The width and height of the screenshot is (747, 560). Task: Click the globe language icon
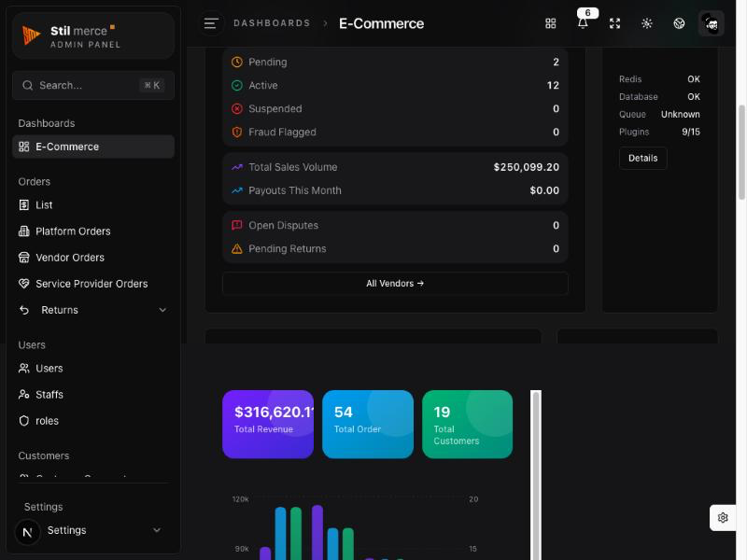679,23
